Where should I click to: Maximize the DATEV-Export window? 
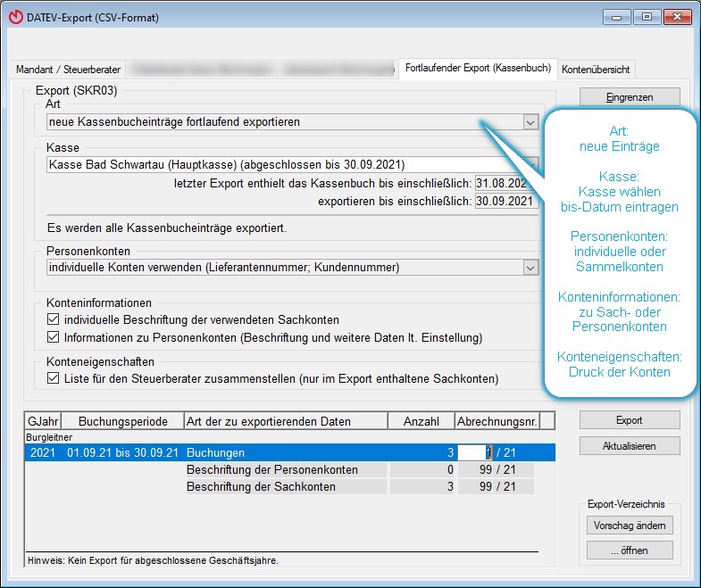click(647, 18)
